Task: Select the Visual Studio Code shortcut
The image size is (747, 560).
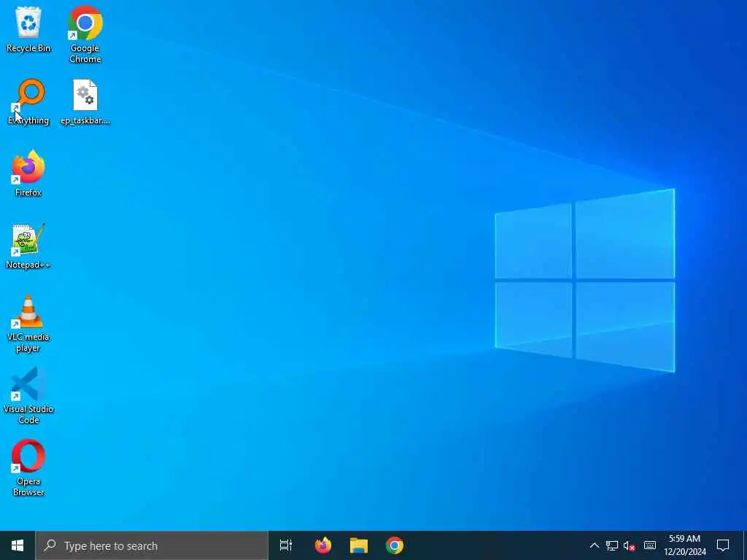Action: pyautogui.click(x=28, y=396)
